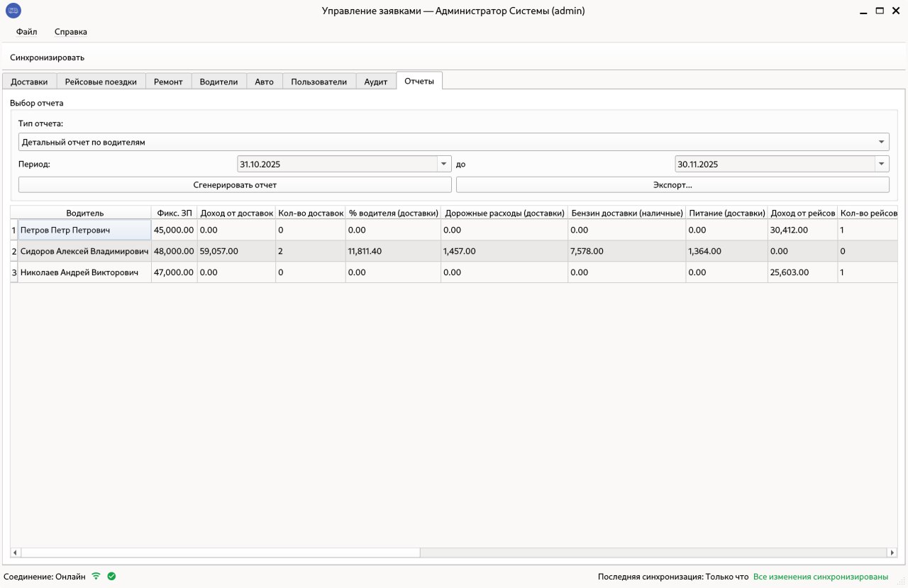
Task: Click the 1,364.00 food expenses cell
Action: tap(727, 251)
